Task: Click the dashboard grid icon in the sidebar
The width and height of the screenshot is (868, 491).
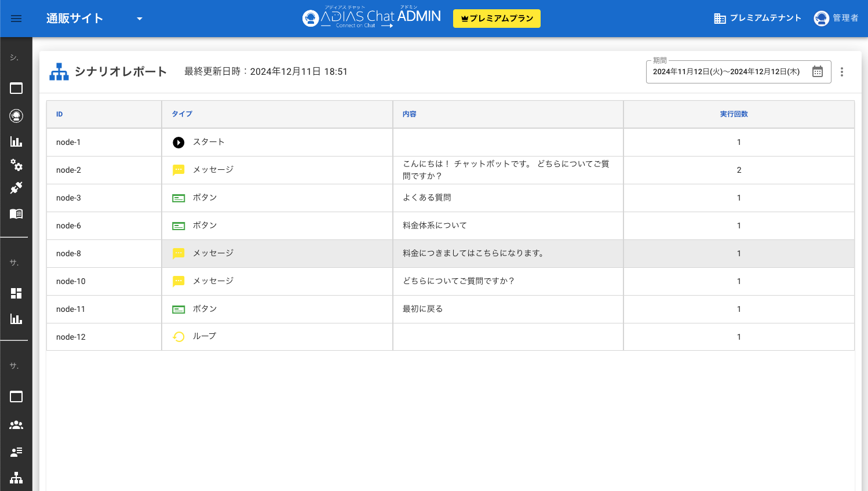Action: pyautogui.click(x=16, y=293)
